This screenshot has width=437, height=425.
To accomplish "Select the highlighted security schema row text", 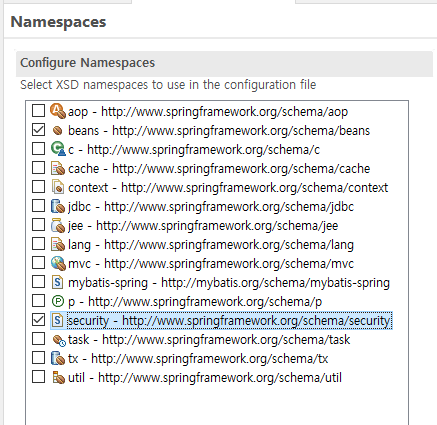I will (x=229, y=321).
